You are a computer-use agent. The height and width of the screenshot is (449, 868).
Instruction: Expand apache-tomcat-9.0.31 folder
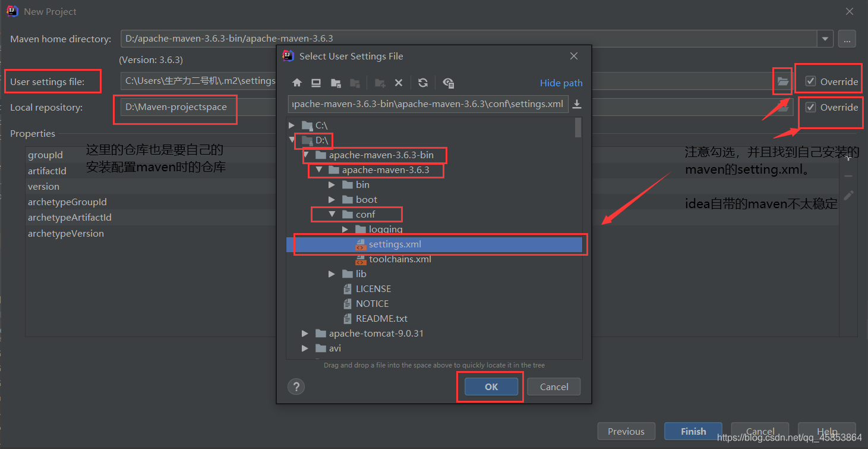pyautogui.click(x=305, y=334)
